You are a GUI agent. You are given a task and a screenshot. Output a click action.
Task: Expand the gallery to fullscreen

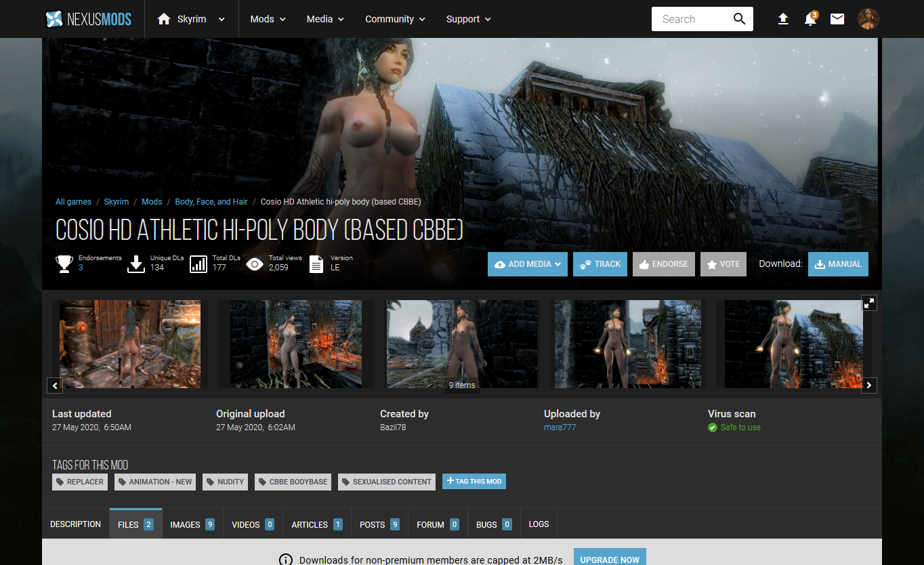[869, 303]
